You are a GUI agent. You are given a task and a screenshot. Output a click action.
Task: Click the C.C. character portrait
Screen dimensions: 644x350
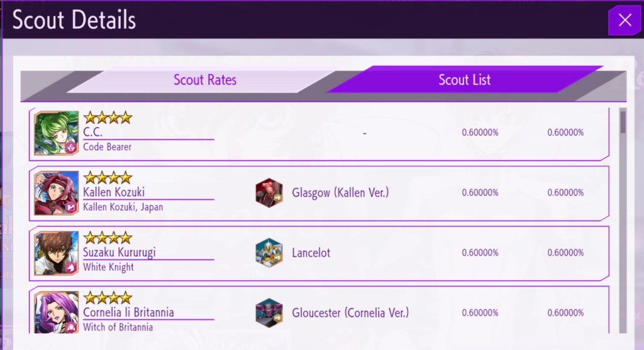point(57,133)
